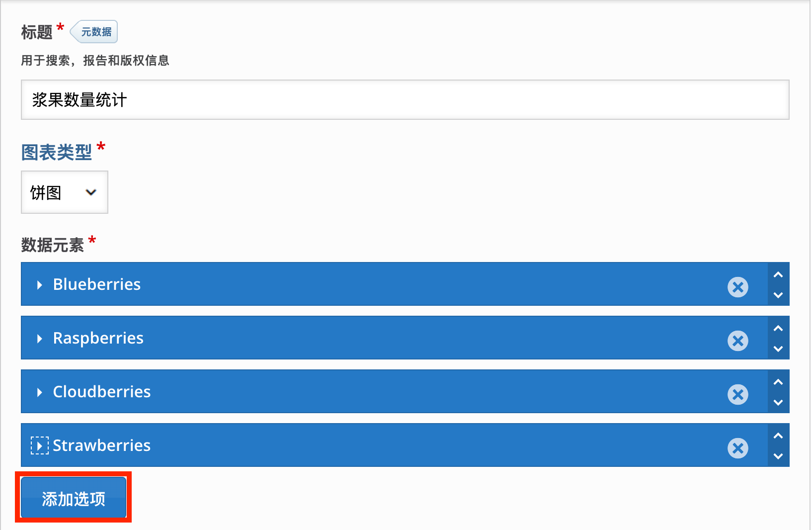Click the 元数据 tag next to 标题
This screenshot has width=812, height=530.
pos(95,32)
